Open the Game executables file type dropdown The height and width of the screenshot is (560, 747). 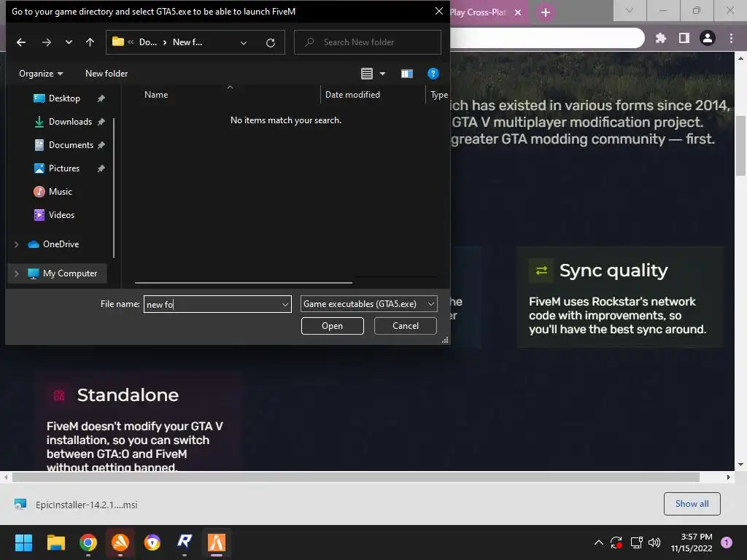pos(368,304)
